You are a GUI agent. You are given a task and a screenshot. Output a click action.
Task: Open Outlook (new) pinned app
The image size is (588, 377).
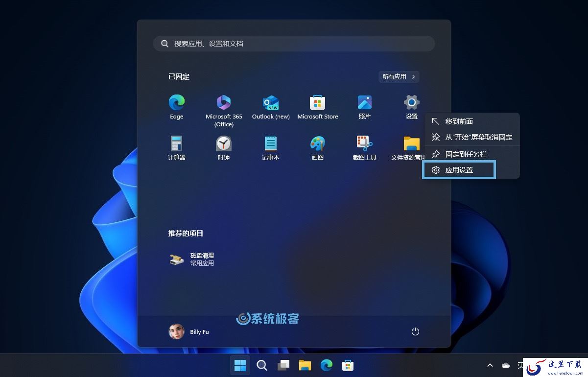coord(271,107)
